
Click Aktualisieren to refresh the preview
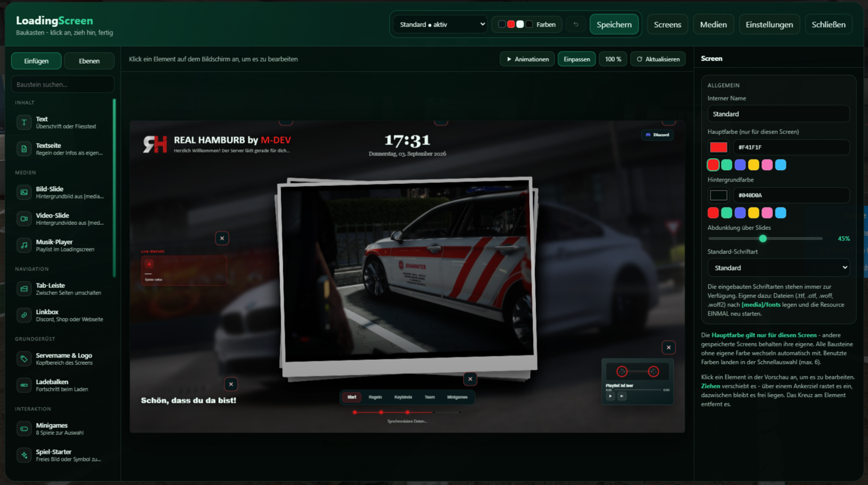[658, 59]
